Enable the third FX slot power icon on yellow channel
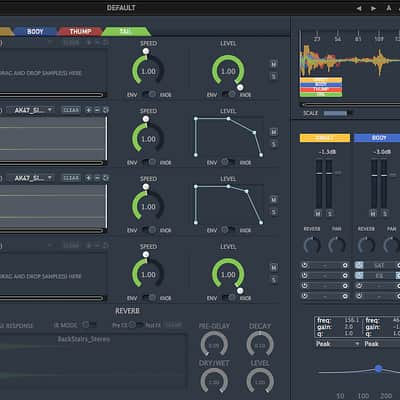400x400 pixels. (304, 286)
